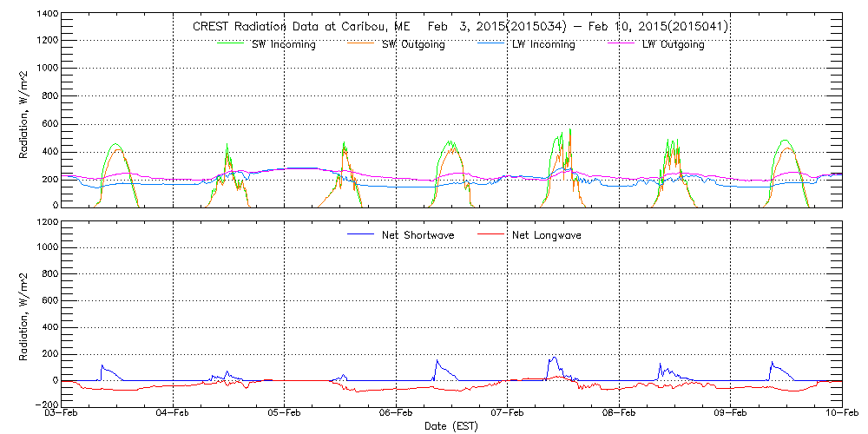Pick the '06-Feb' x-axis date label
The width and height of the screenshot is (868, 434).
click(396, 414)
